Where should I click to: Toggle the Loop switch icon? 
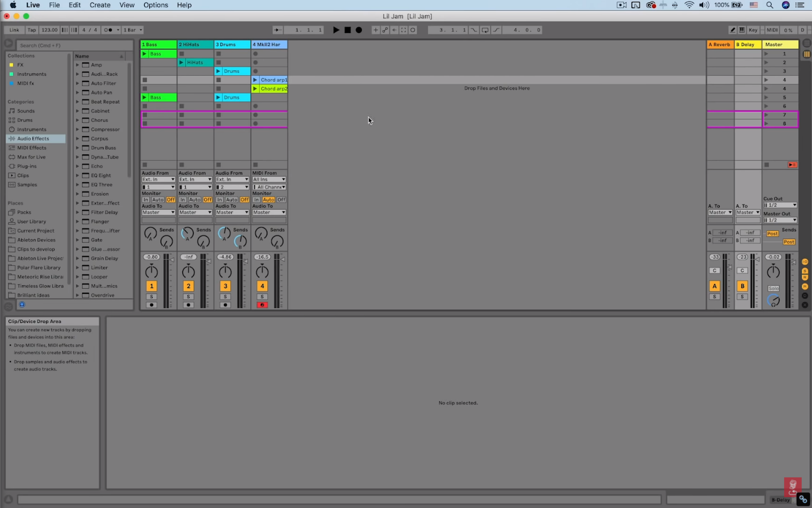coord(485,30)
